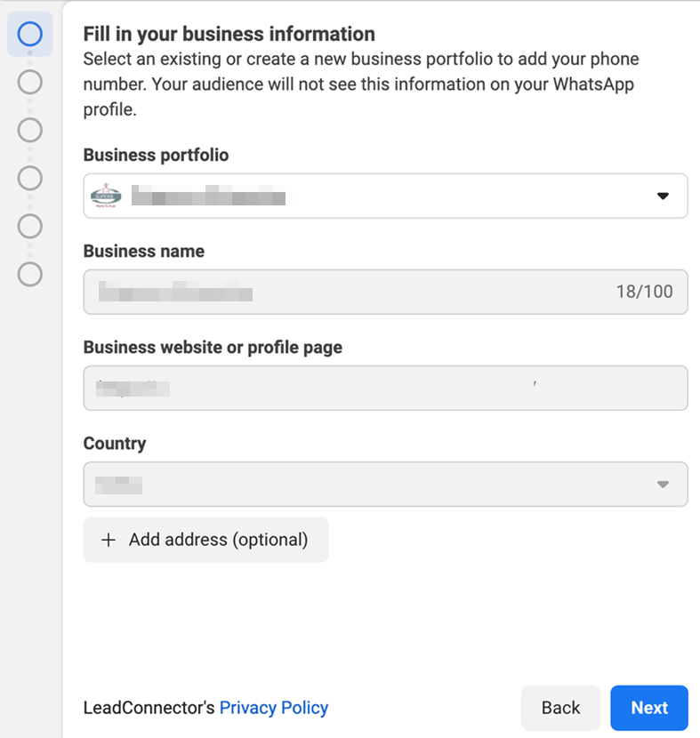This screenshot has height=738, width=700.
Task: Click the blue Next button
Action: point(649,708)
